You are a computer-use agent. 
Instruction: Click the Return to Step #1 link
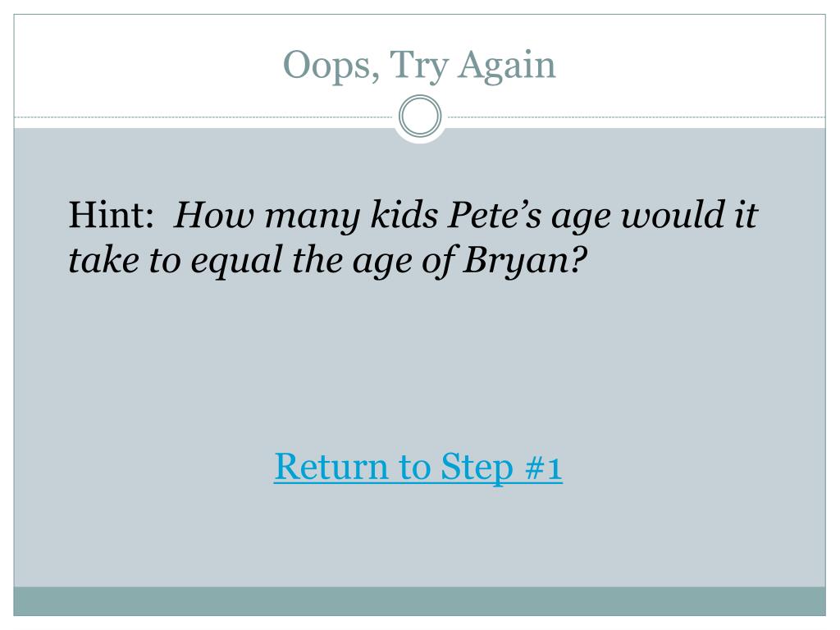click(x=418, y=467)
